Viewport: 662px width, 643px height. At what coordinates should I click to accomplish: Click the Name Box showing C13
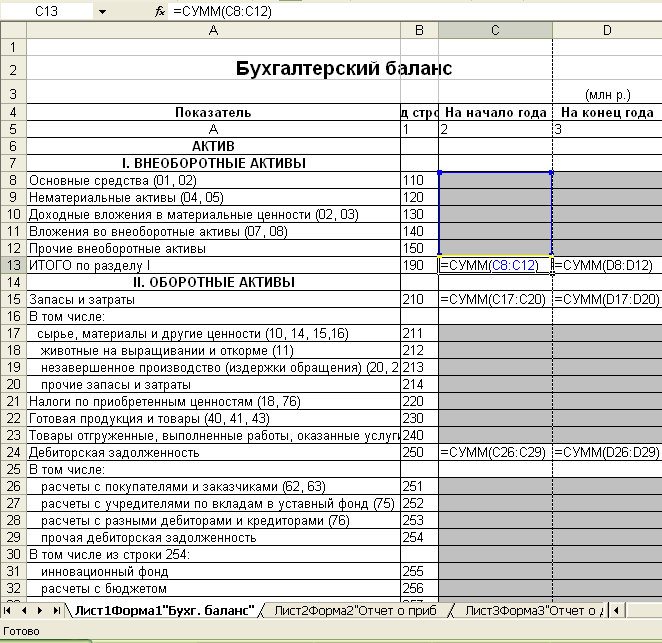click(45, 11)
